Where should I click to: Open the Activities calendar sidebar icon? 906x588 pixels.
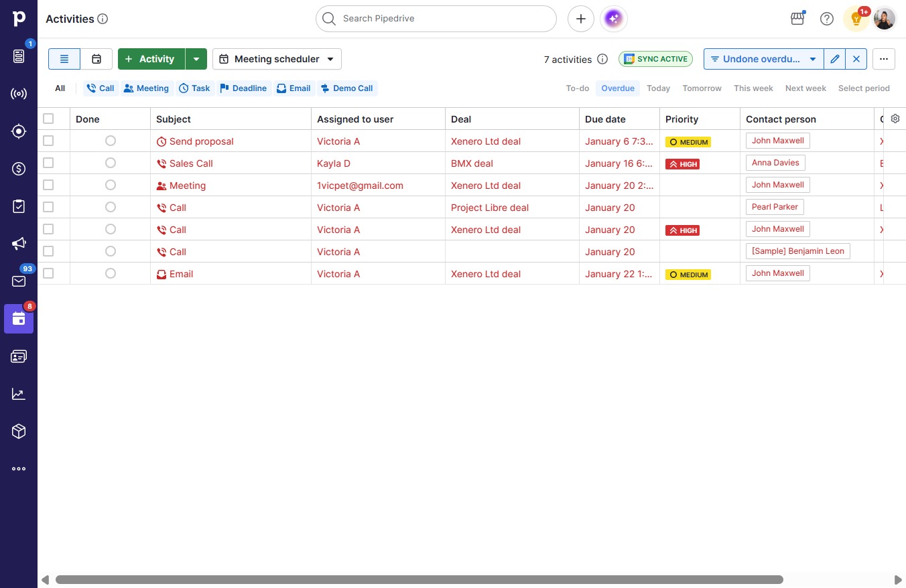(x=19, y=319)
